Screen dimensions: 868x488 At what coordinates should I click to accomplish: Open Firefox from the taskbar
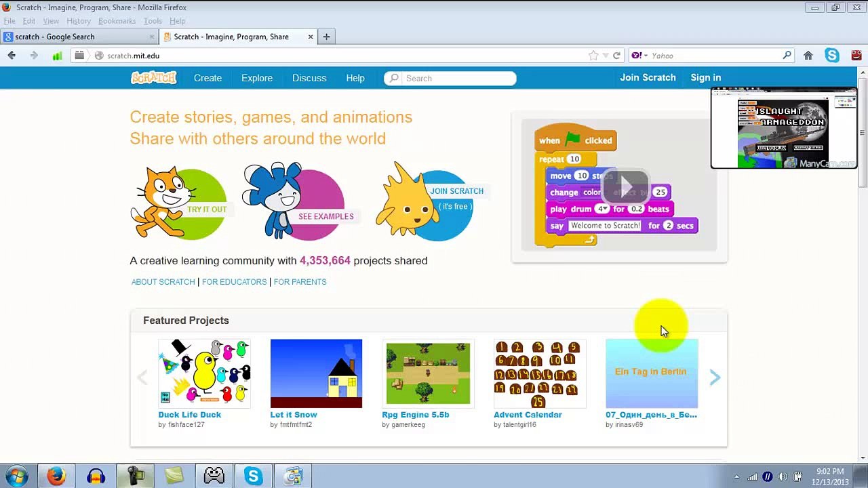56,476
